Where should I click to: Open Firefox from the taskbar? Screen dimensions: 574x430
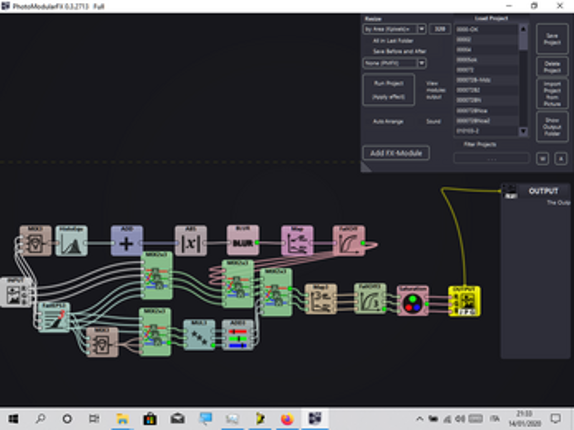pos(287,418)
